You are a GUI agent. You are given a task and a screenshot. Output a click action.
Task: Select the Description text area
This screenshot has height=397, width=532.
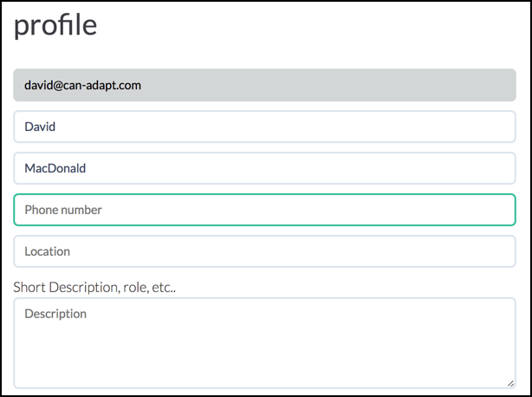[x=264, y=342]
